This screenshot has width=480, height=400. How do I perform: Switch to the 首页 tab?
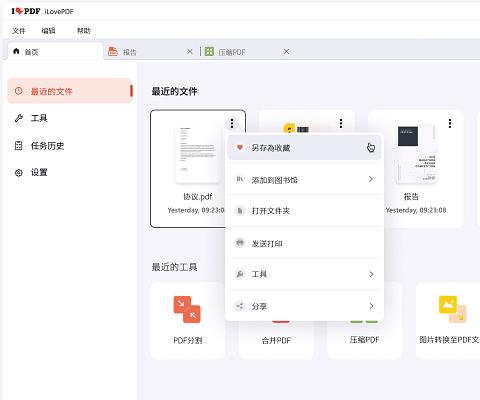(55, 52)
